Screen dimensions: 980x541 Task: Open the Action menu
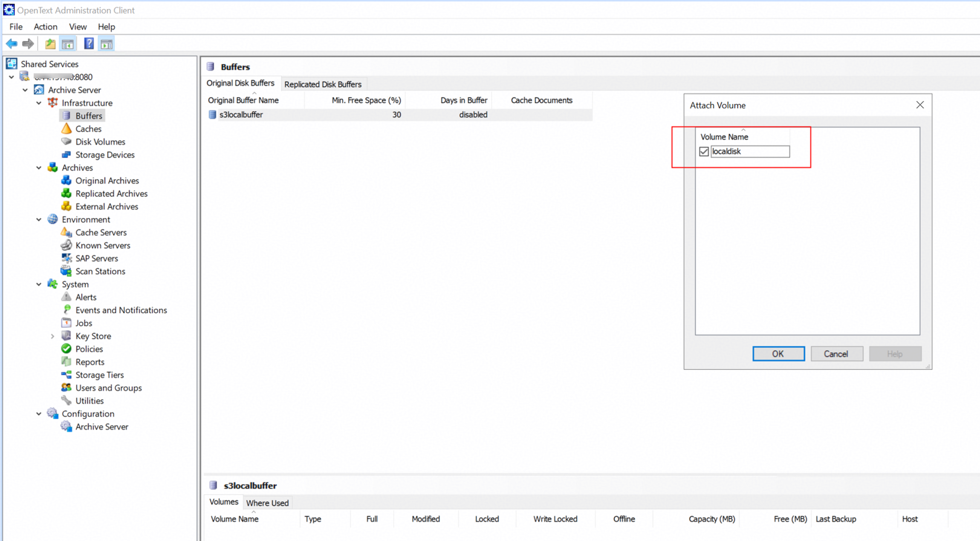click(x=46, y=27)
